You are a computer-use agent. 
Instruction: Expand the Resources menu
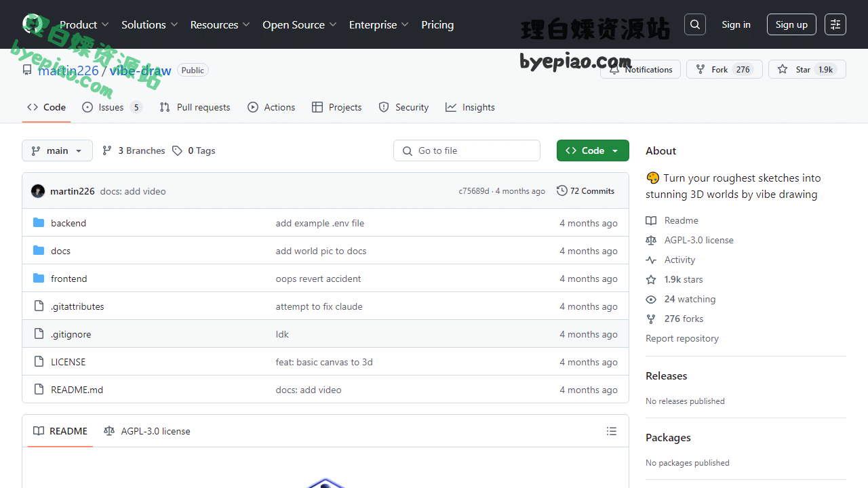click(x=220, y=24)
